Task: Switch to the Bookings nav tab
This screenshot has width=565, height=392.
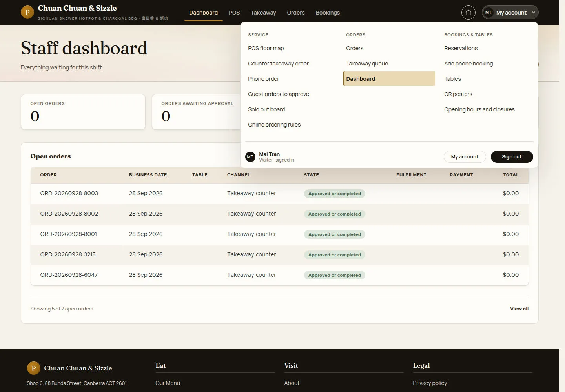Action: [328, 13]
